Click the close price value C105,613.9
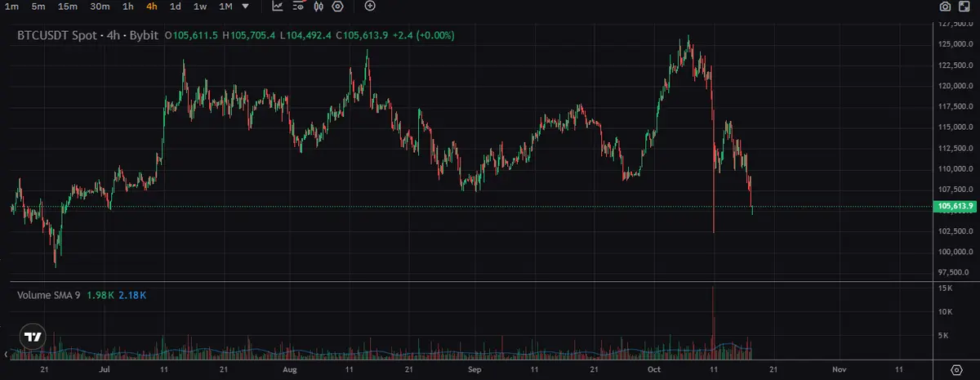This screenshot has width=980, height=380. [363, 36]
